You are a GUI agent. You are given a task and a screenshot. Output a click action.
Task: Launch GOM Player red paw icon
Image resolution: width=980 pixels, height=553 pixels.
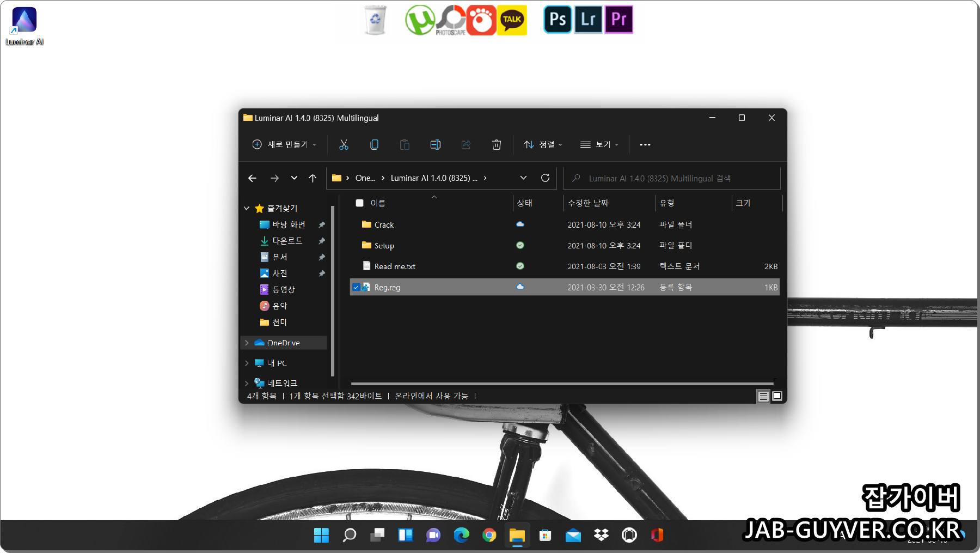click(x=481, y=20)
